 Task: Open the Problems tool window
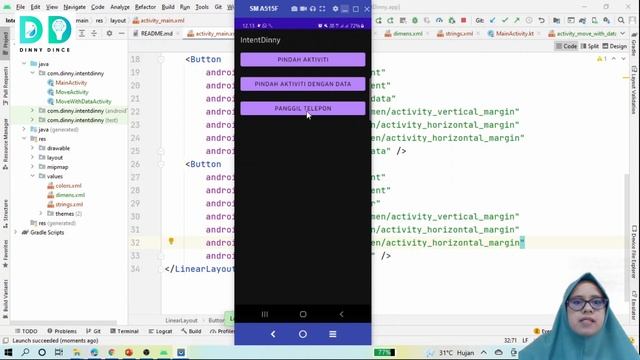click(x=62, y=331)
